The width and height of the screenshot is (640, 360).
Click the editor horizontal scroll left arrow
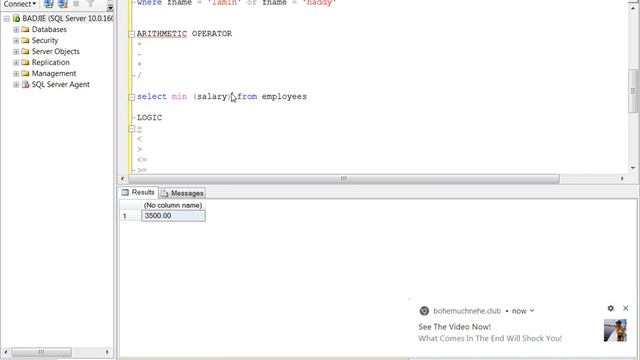click(122, 179)
